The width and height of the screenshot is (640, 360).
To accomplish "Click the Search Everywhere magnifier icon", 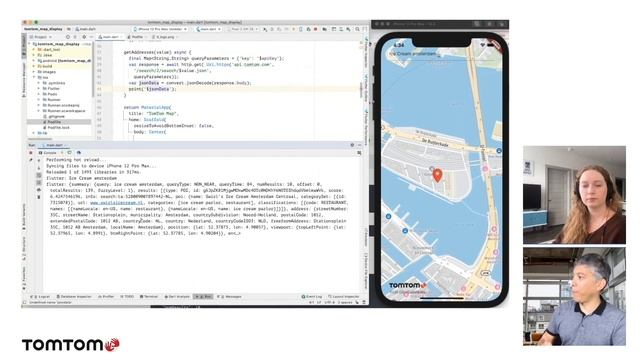I will click(x=357, y=29).
